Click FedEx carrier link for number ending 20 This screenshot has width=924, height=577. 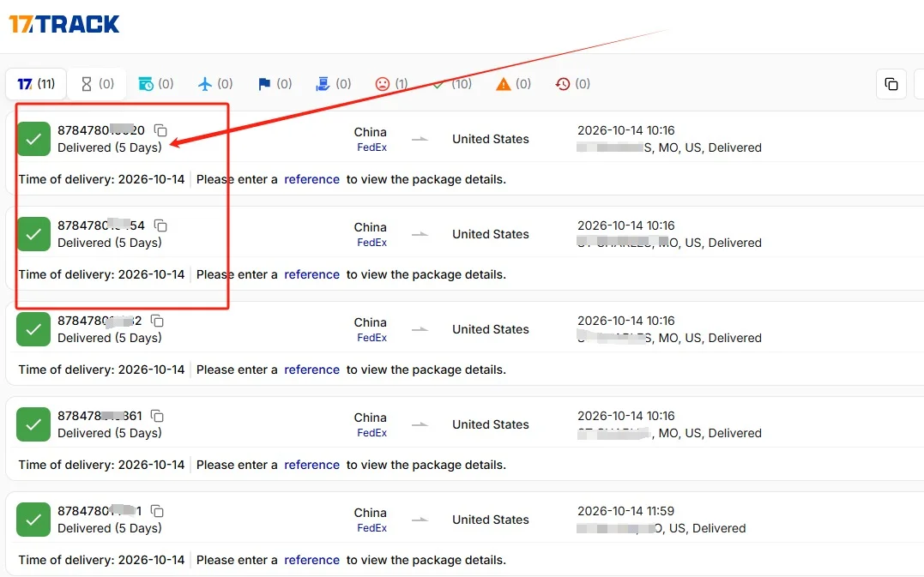[x=371, y=147]
